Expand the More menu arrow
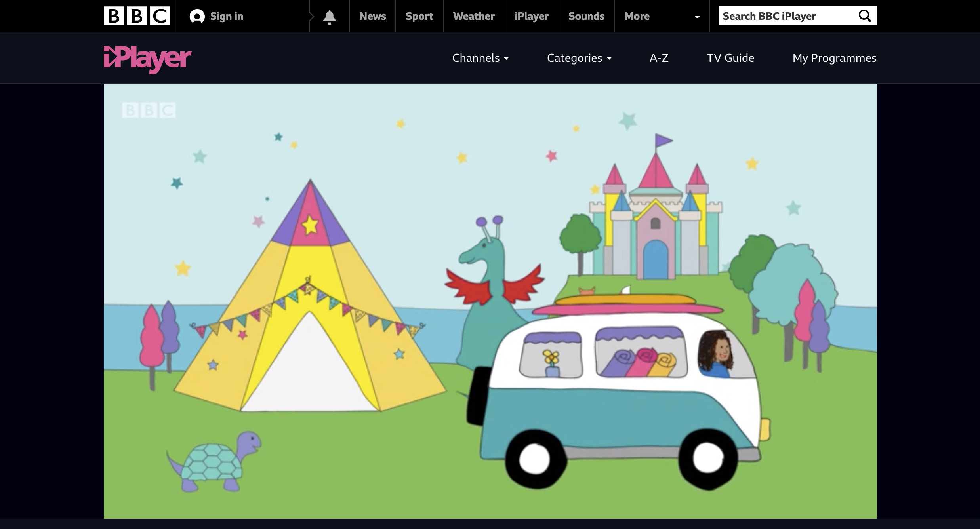This screenshot has width=980, height=529. [x=697, y=17]
